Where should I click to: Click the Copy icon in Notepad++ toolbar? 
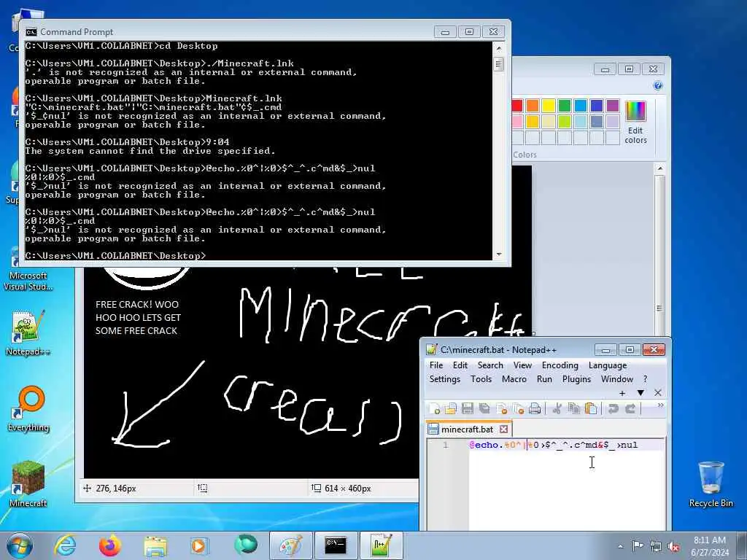coord(574,408)
